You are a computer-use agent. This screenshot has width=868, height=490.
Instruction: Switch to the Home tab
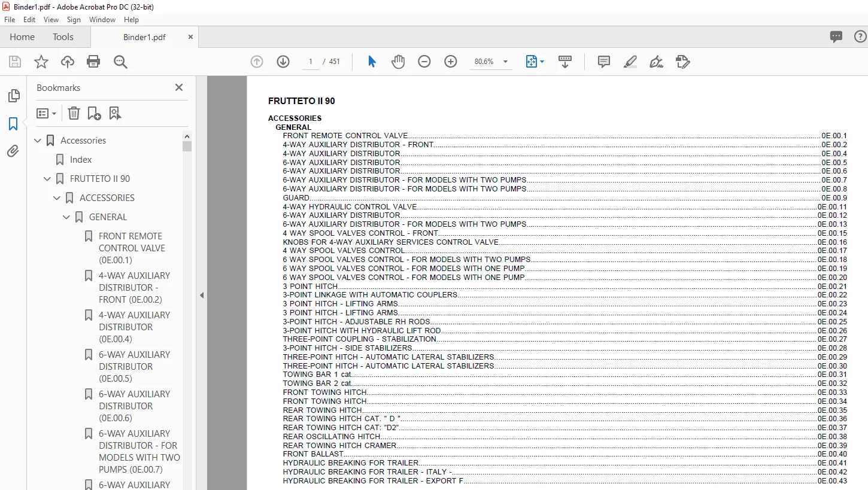22,37
